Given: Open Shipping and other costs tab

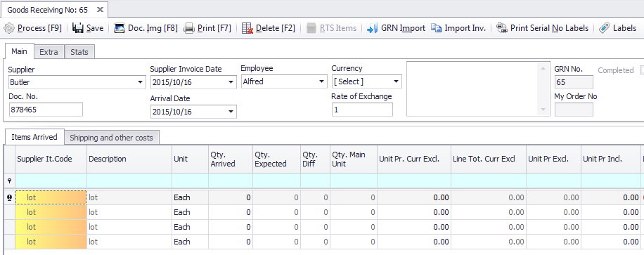Looking at the screenshot, I should coord(111,138).
